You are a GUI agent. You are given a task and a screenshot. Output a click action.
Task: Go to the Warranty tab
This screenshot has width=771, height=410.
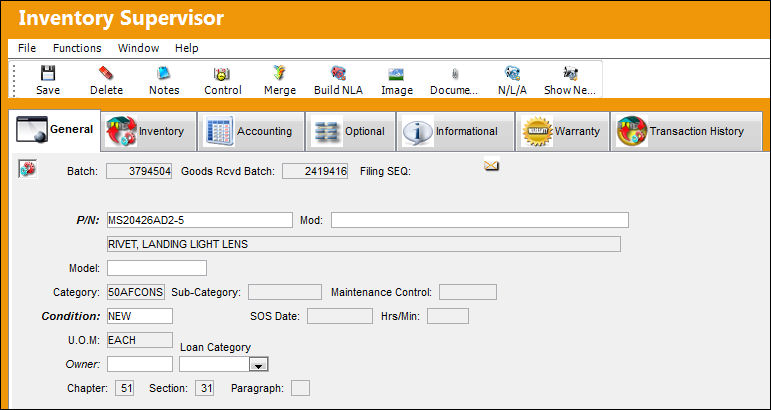563,131
